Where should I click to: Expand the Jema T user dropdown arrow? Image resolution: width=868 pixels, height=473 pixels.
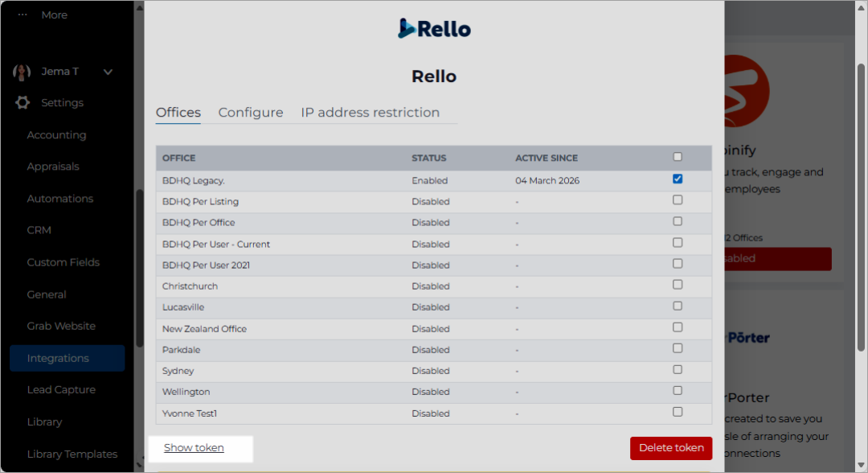click(108, 72)
